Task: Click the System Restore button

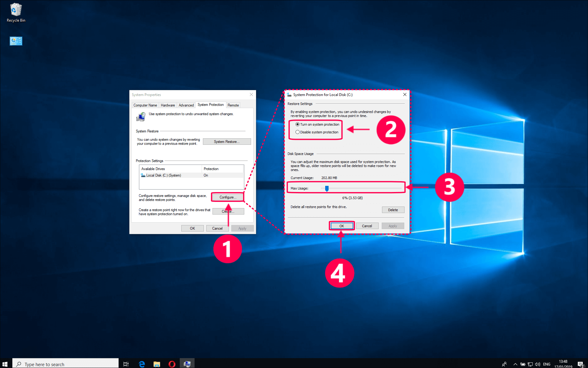Action: coord(227,141)
